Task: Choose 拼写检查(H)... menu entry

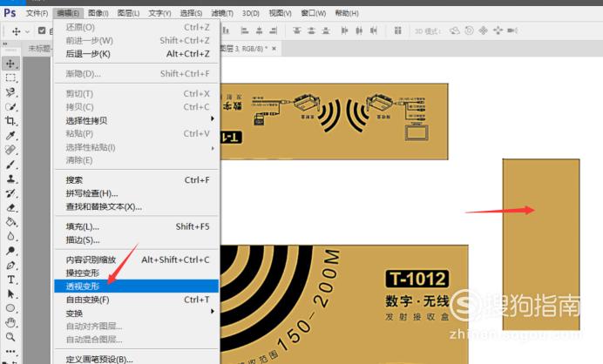Action: click(137, 193)
